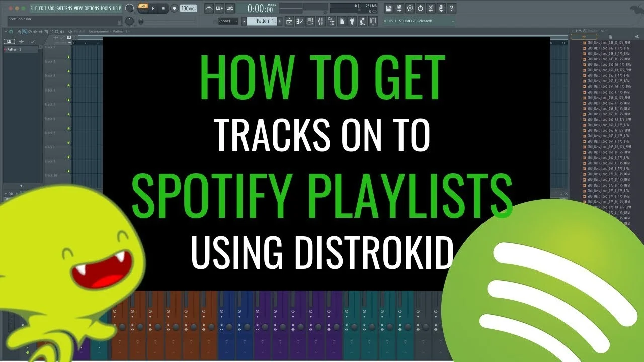Click the question mark help icon
This screenshot has width=644, height=362.
pyautogui.click(x=451, y=9)
